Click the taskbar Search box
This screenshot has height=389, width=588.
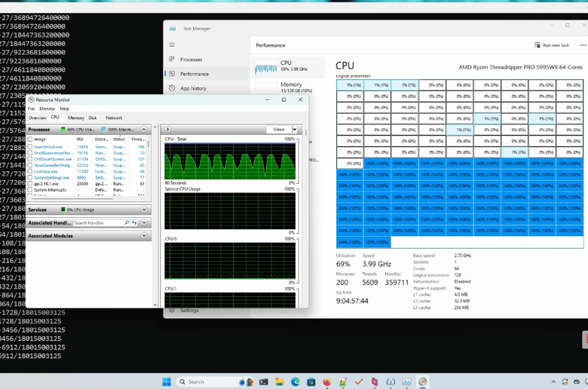[x=215, y=381]
